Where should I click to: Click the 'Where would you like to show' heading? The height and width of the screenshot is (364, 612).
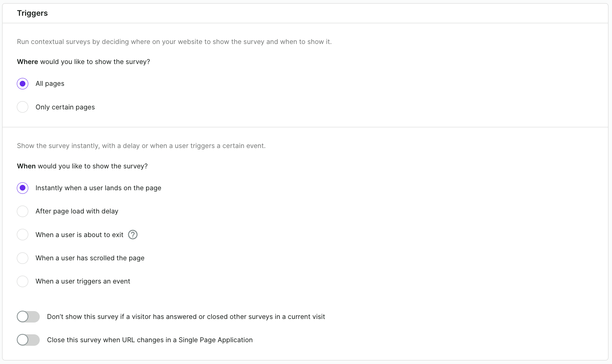[83, 62]
